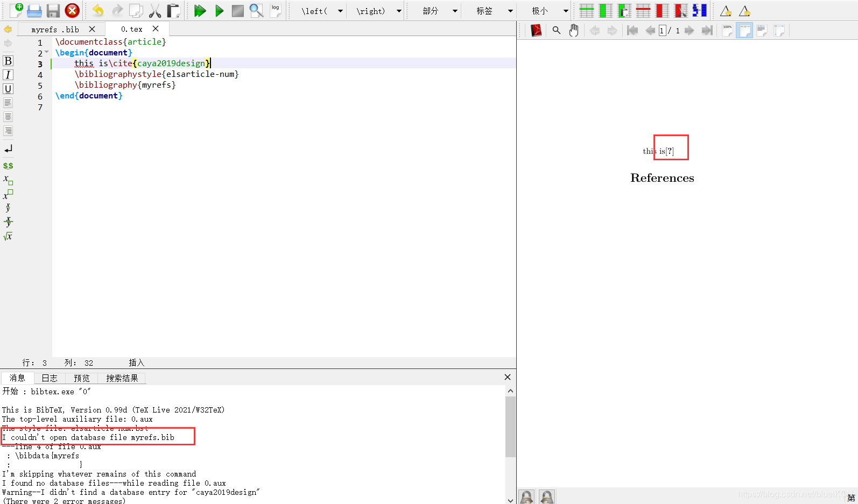Image resolution: width=858 pixels, height=504 pixels.
Task: Stop compilation with the gray square
Action: coord(237,10)
